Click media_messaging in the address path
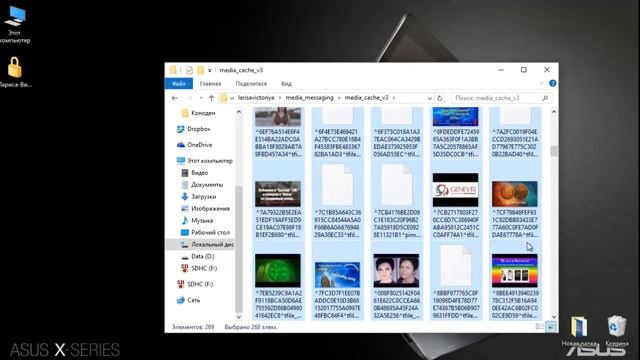This screenshot has width=640, height=360. 309,98
